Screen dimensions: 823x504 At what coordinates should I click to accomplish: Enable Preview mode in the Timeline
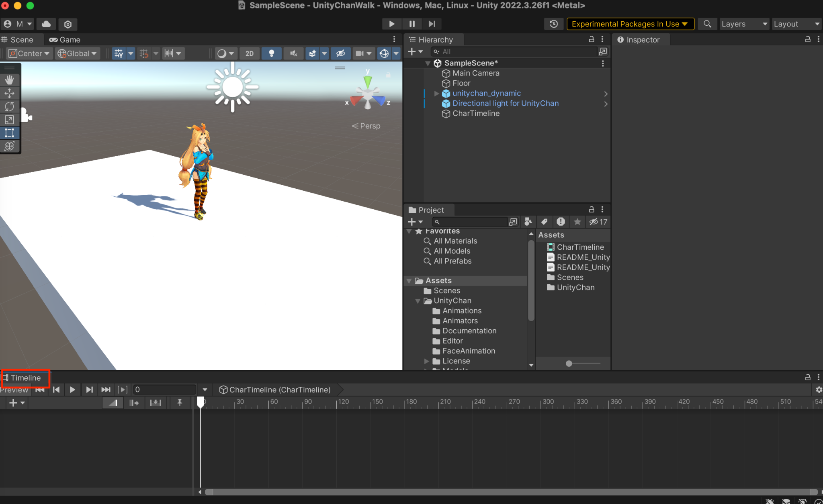click(x=15, y=390)
